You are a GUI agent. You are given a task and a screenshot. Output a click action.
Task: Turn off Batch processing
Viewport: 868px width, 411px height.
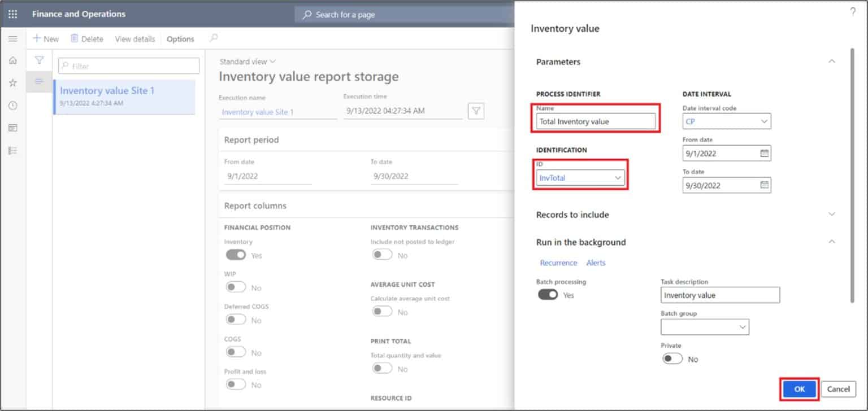point(547,294)
